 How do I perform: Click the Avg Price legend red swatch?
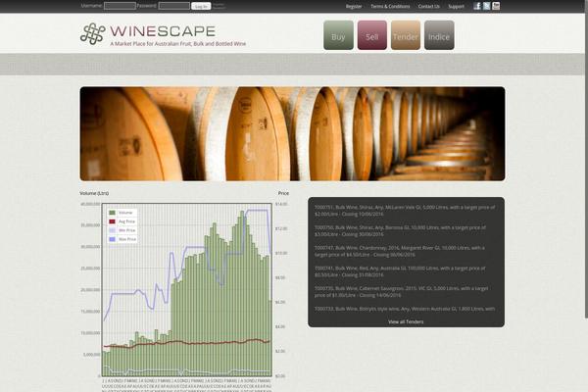pos(112,221)
